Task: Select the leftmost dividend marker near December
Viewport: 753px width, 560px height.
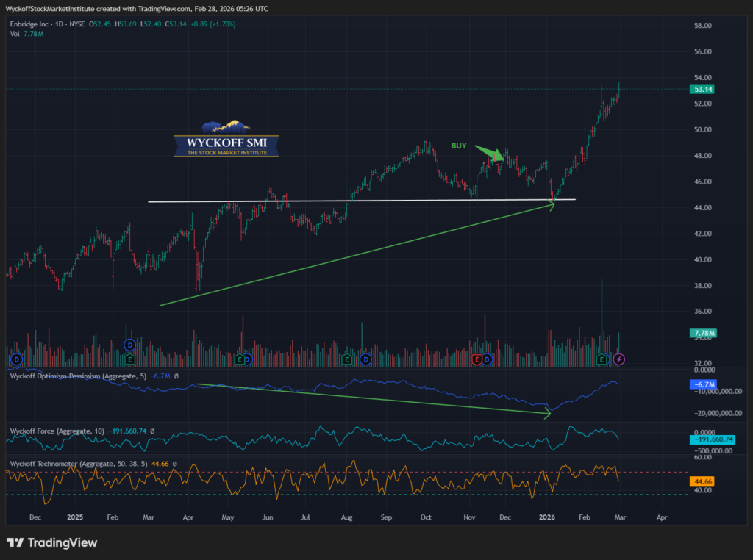Action: pos(15,359)
